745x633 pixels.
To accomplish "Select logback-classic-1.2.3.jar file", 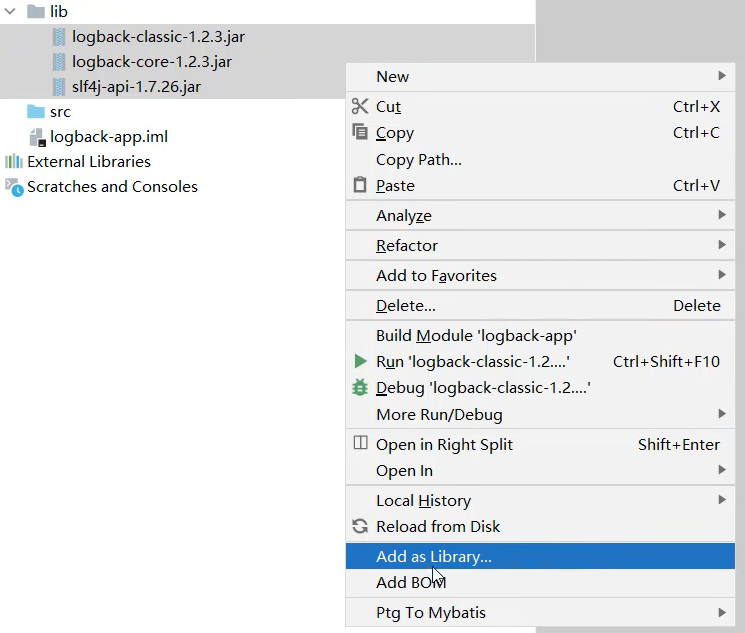I will click(x=158, y=37).
